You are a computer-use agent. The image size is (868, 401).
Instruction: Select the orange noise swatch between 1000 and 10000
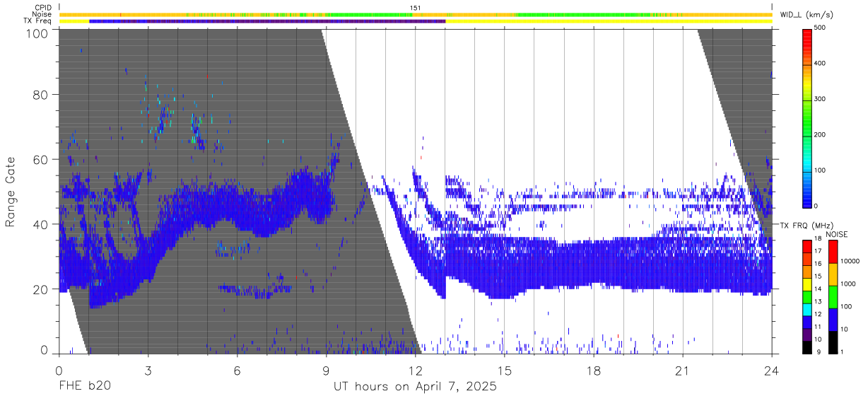[x=833, y=274]
